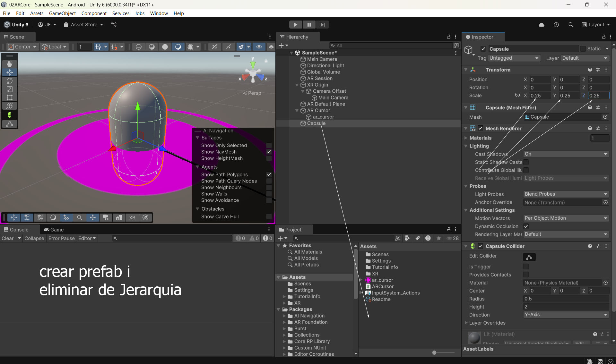The height and width of the screenshot is (364, 616).
Task: Open the Undo History icon
Action: (x=556, y=25)
